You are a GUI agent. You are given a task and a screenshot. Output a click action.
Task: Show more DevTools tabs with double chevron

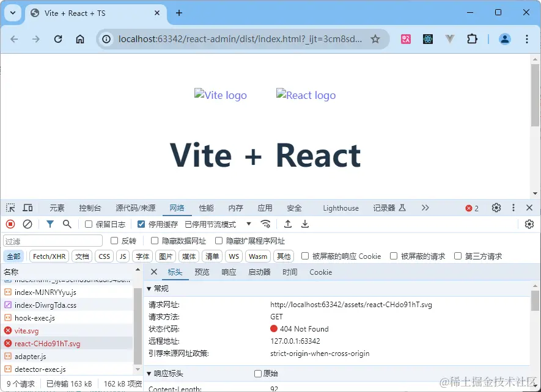(x=425, y=208)
